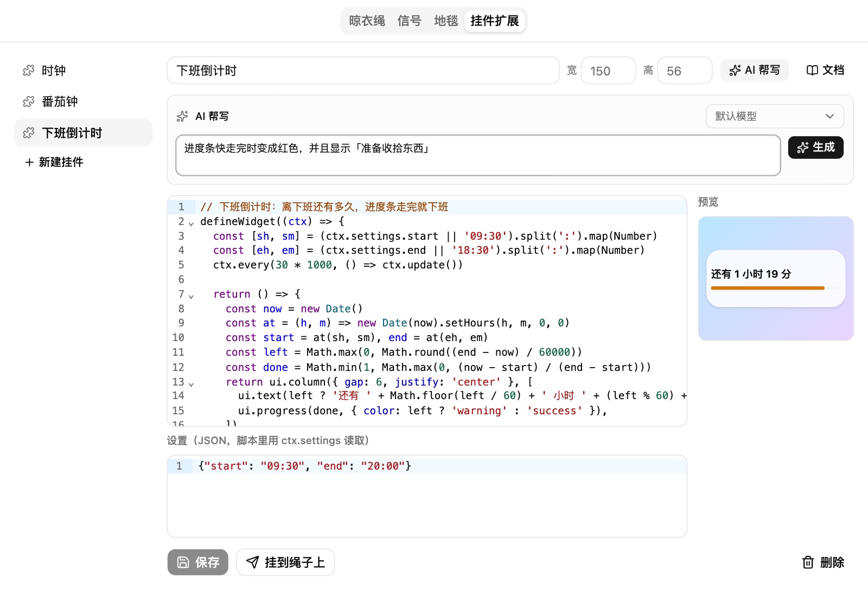Open 番茄钟 widget in sidebar
Image resolution: width=868 pixels, height=590 pixels.
point(83,101)
